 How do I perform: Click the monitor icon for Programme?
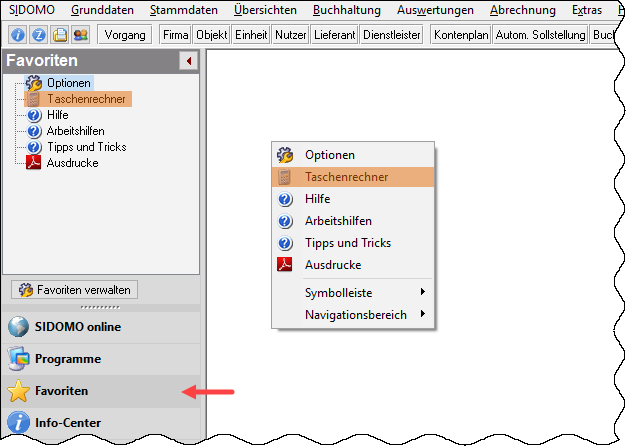click(18, 359)
